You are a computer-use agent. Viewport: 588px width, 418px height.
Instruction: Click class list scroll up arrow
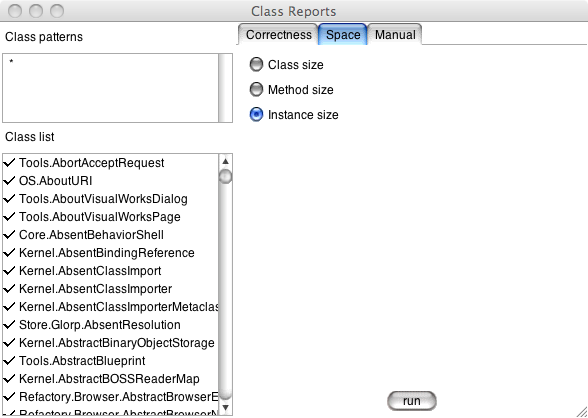225,161
